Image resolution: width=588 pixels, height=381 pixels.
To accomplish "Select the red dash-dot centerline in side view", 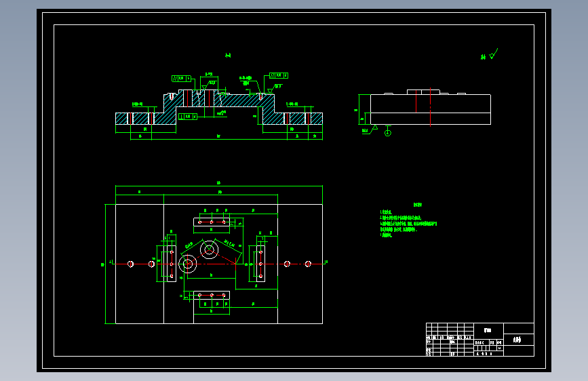I will tap(430, 107).
